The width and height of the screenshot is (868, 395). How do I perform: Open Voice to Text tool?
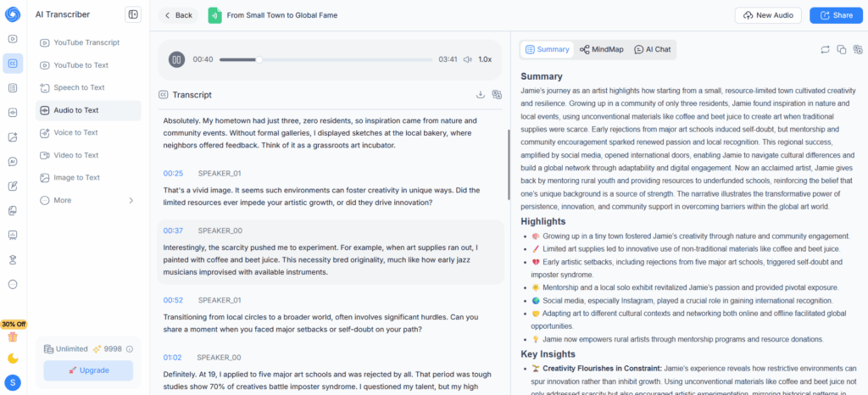(x=88, y=133)
